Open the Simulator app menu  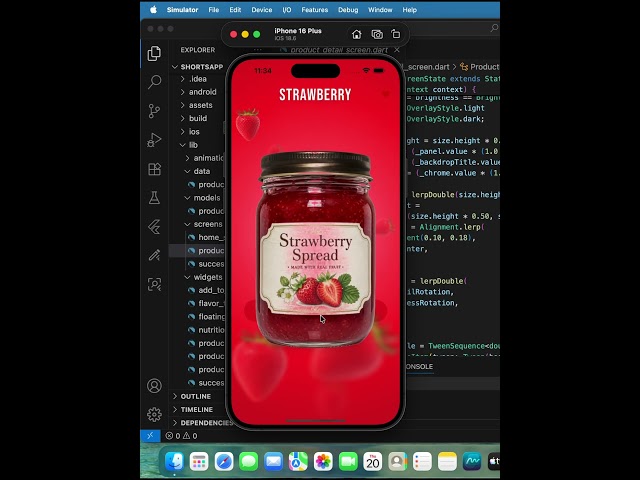coord(182,10)
